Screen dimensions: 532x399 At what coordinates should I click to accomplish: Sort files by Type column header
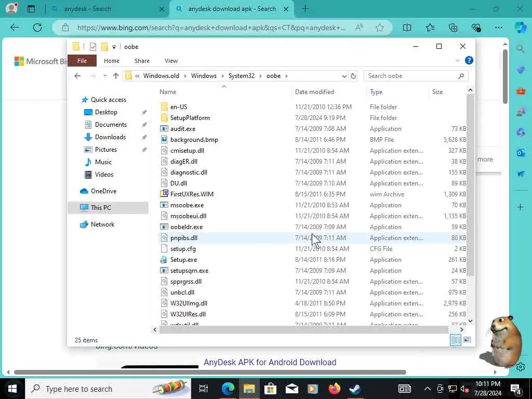(376, 92)
